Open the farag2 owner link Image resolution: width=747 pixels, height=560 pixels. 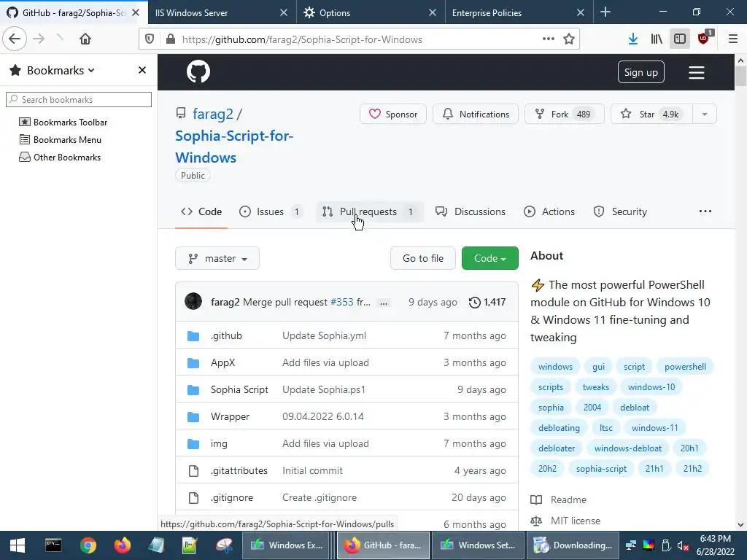(x=212, y=114)
